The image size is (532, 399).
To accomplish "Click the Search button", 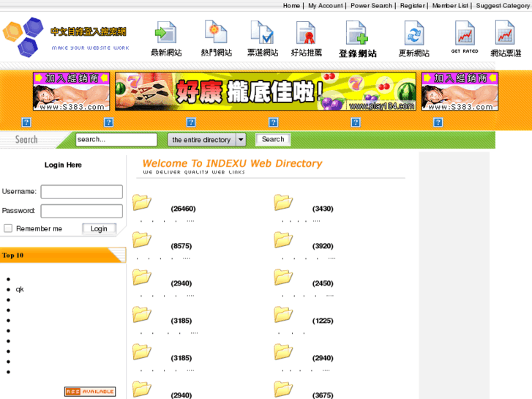I will [x=273, y=139].
